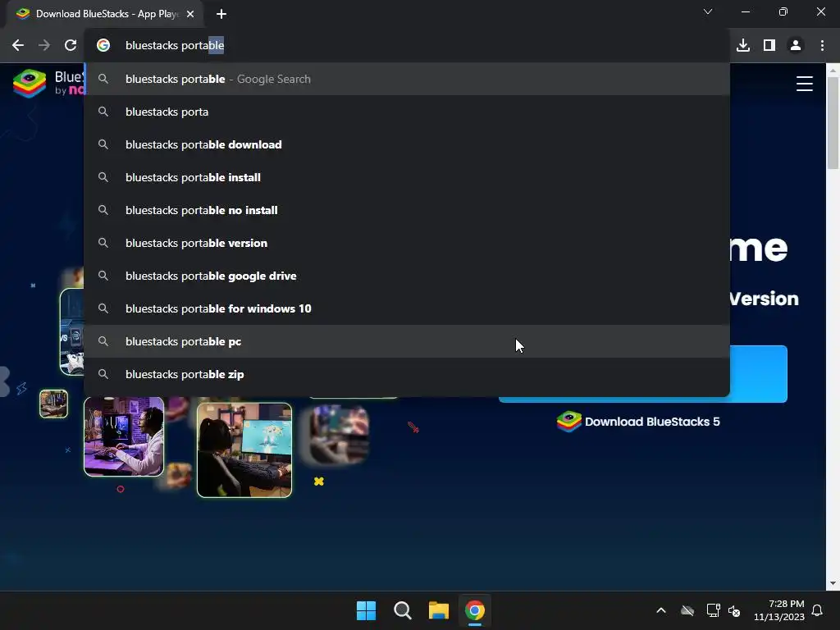840x630 pixels.
Task: Open the Chrome profile avatar icon
Action: click(x=796, y=46)
